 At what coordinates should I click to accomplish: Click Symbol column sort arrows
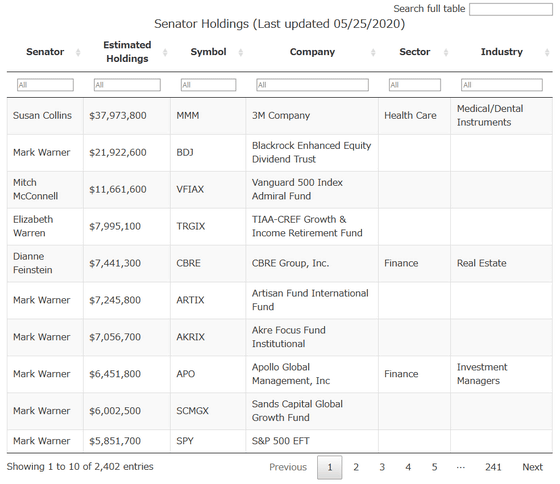[x=241, y=53]
